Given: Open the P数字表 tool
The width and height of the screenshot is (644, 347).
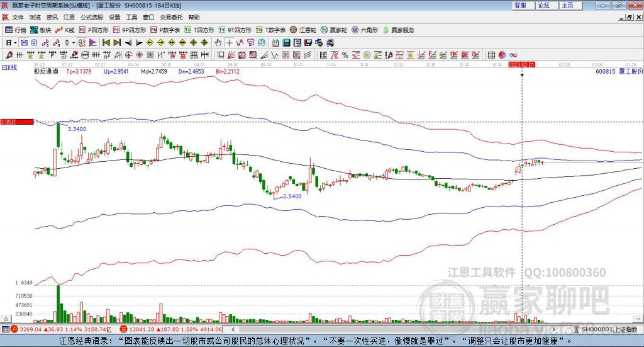Looking at the screenshot, I should coord(165,30).
